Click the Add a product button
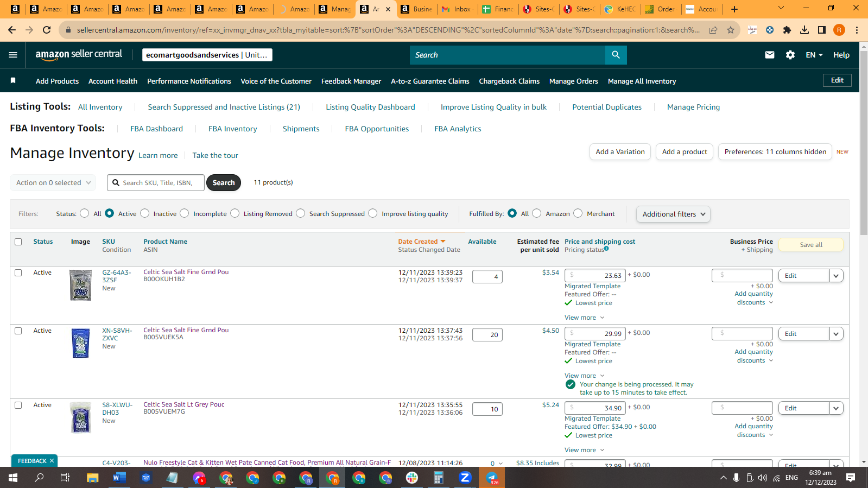 point(685,152)
